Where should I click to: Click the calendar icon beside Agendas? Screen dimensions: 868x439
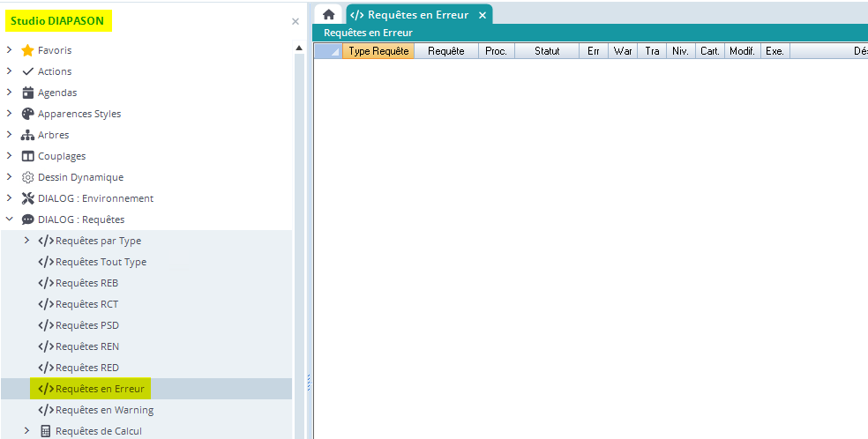(x=27, y=93)
